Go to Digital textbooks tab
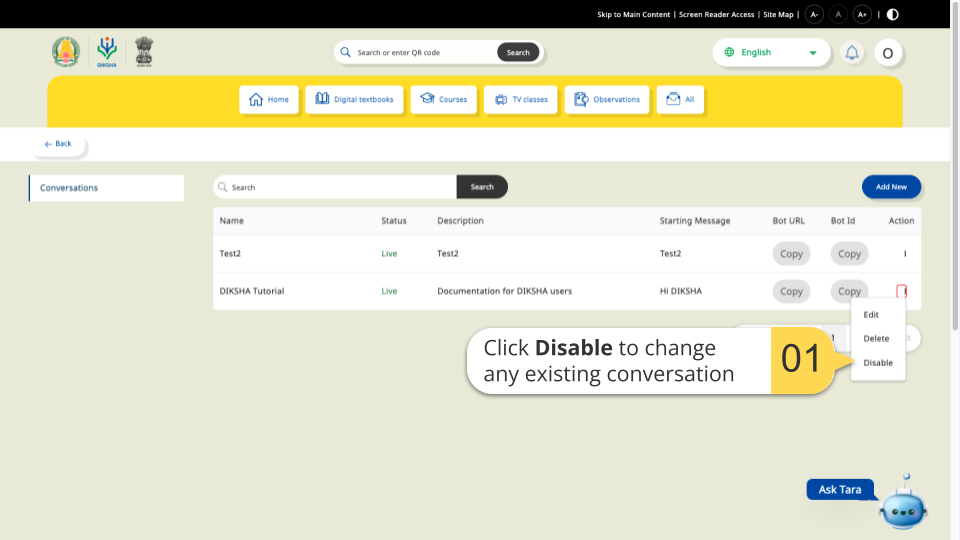Image resolution: width=960 pixels, height=540 pixels. click(355, 100)
